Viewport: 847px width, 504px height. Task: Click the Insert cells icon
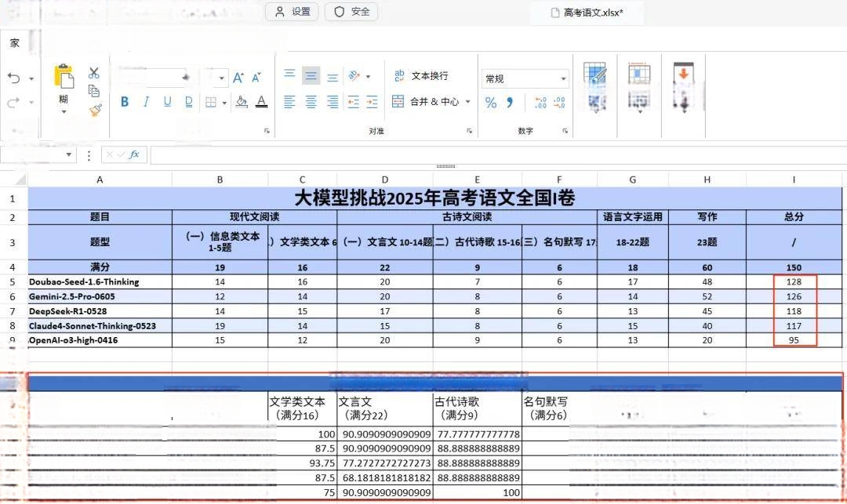pyautogui.click(x=639, y=74)
